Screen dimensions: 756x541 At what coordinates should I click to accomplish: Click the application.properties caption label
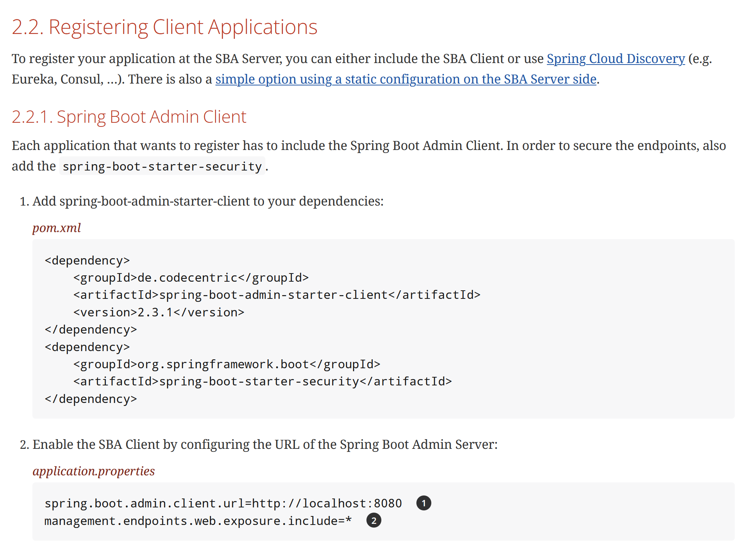pos(94,471)
